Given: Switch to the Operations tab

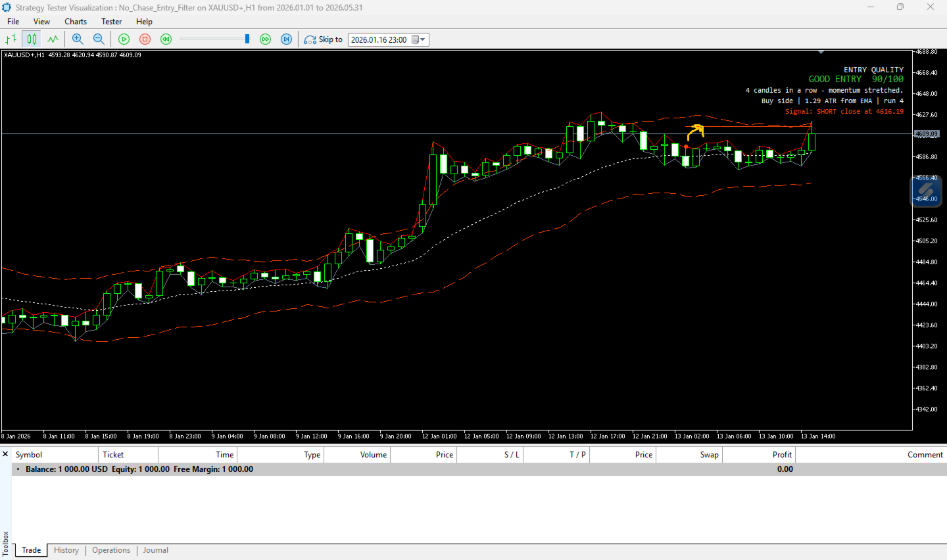Looking at the screenshot, I should point(111,550).
